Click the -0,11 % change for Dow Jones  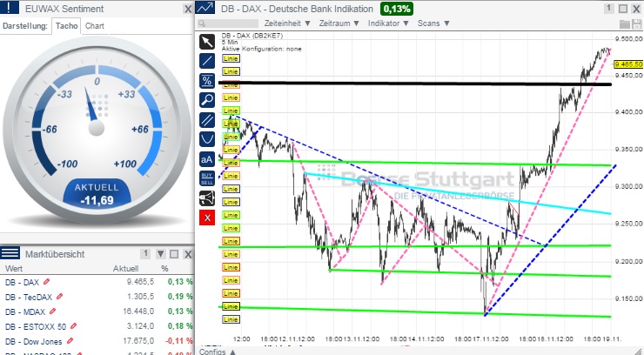[x=178, y=341]
